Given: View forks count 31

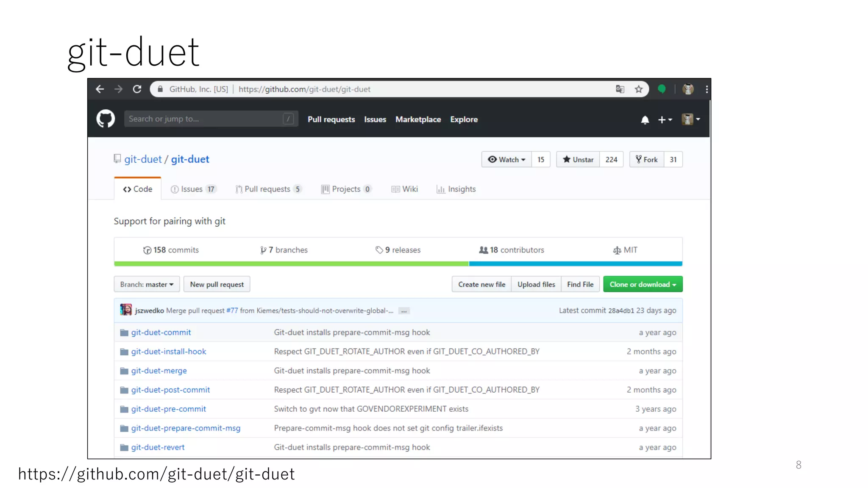Looking at the screenshot, I should click(x=673, y=159).
